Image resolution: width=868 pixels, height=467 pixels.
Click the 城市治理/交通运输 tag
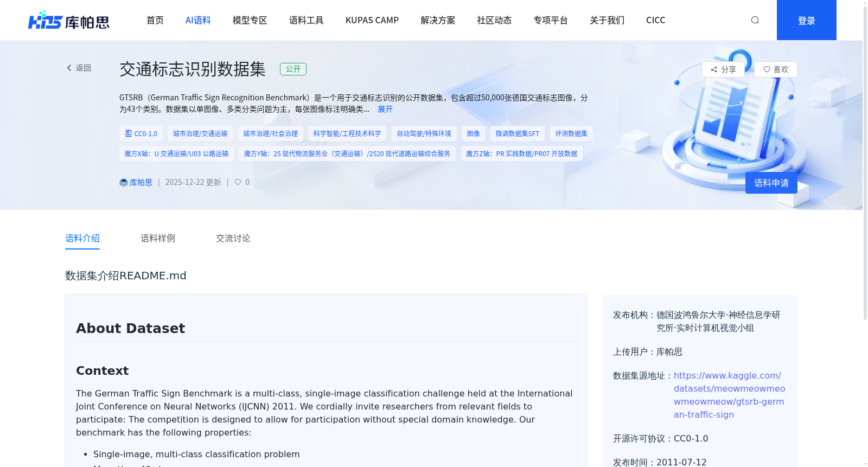click(x=200, y=133)
